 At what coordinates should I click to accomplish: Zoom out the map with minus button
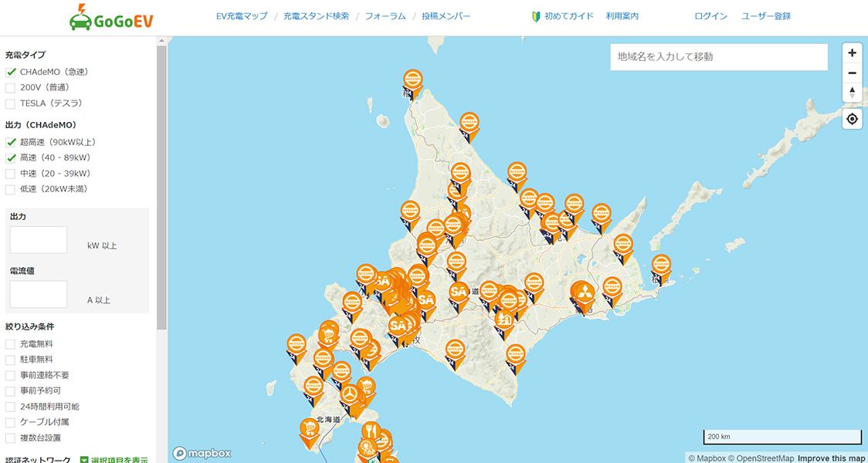(852, 73)
